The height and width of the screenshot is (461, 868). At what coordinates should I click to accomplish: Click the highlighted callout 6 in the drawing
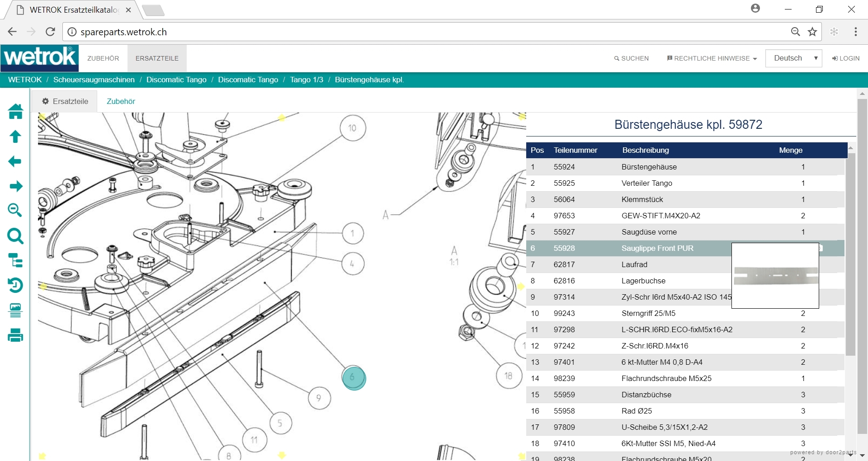pos(354,378)
